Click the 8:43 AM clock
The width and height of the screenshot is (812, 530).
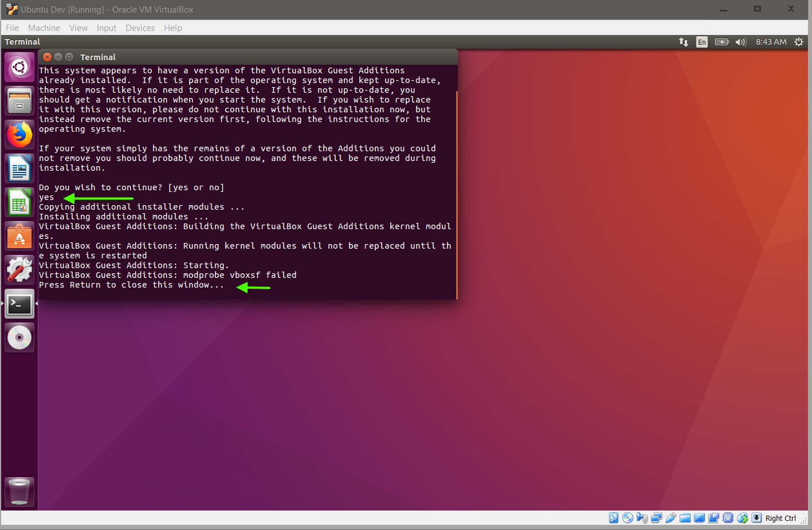[771, 42]
